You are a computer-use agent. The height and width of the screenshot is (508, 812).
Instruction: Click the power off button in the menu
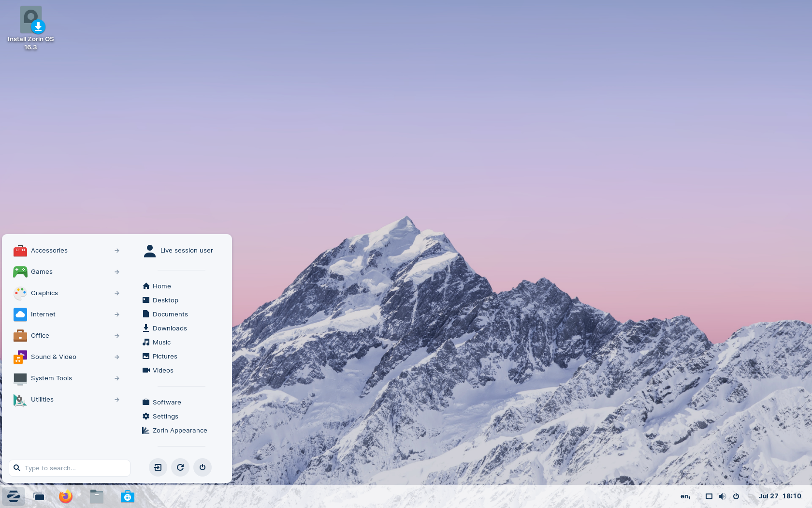coord(203,467)
